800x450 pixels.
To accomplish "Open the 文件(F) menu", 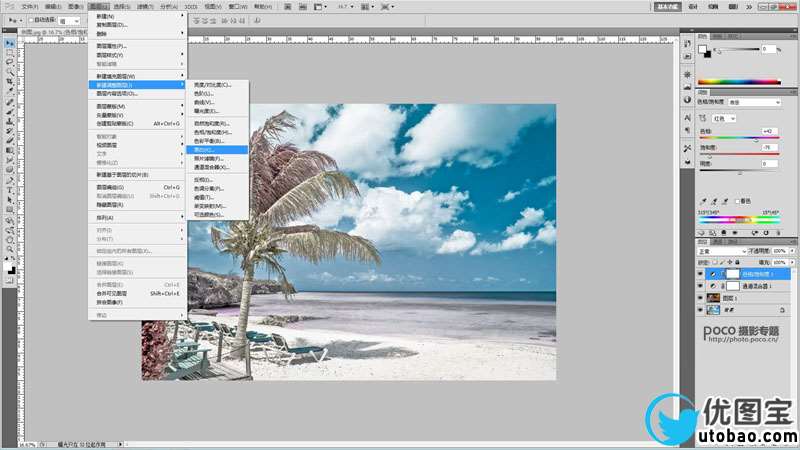I will [x=30, y=7].
